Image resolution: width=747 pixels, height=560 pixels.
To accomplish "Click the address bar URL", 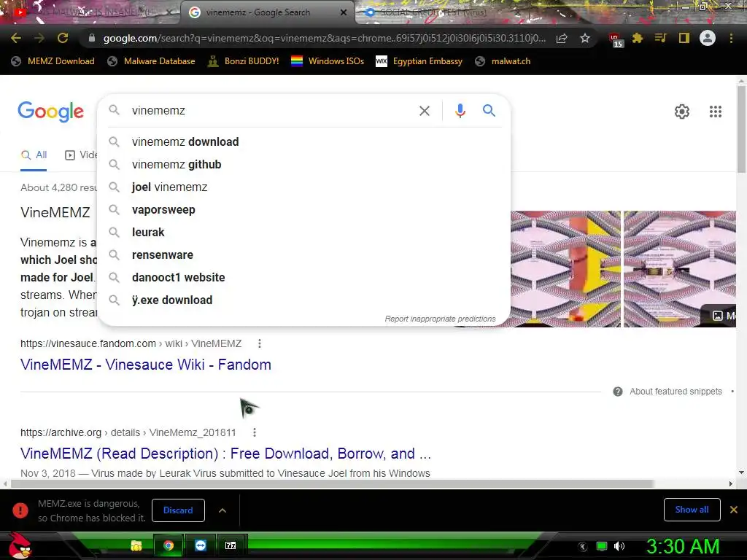I will coord(324,38).
